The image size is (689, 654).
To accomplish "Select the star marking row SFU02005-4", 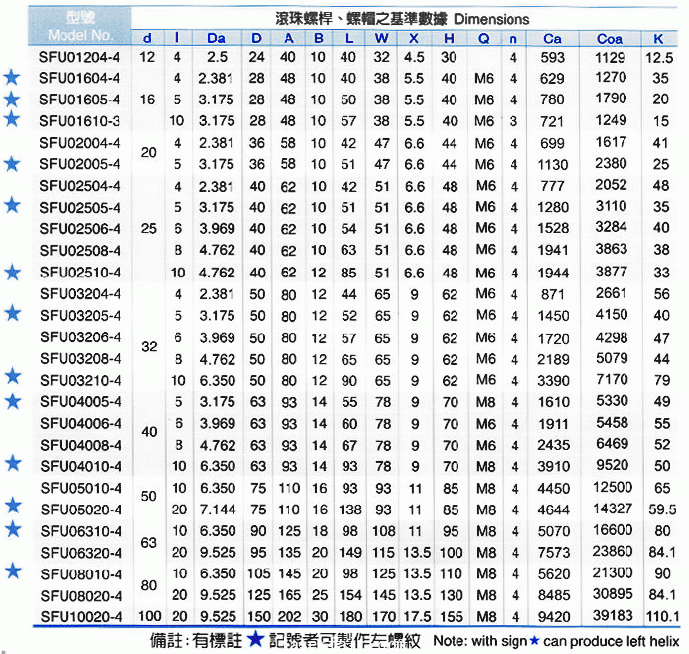I will pos(12,163).
